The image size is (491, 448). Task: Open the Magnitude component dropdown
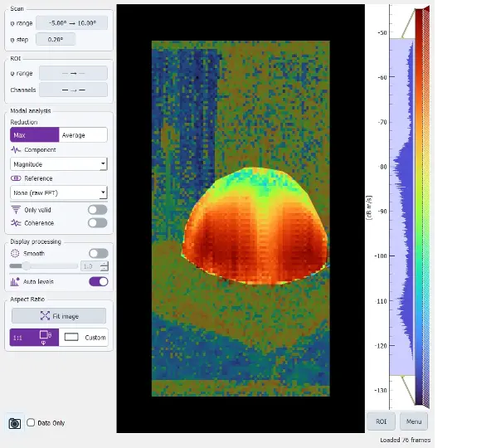pyautogui.click(x=59, y=164)
